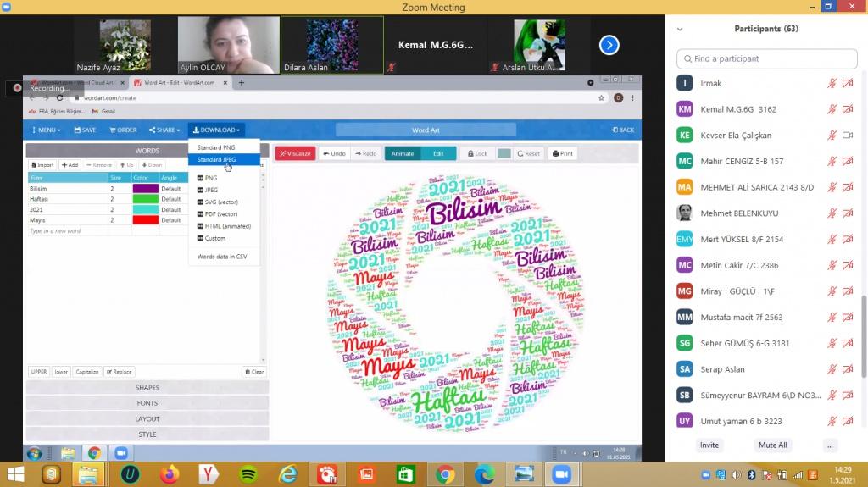
Task: Open the MENU dropdown
Action: [x=46, y=130]
